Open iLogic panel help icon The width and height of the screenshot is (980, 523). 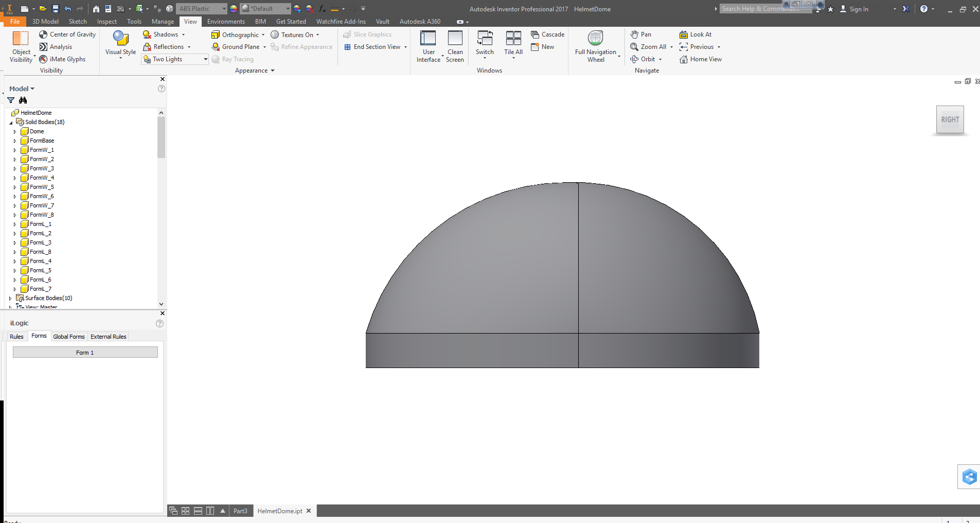[159, 324]
